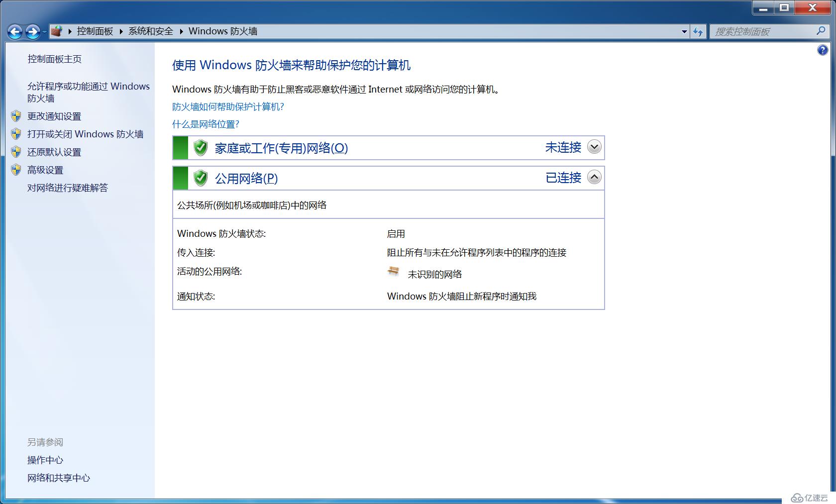The width and height of the screenshot is (836, 504).
Task: Click the 通知状态: label
Action: click(x=196, y=297)
